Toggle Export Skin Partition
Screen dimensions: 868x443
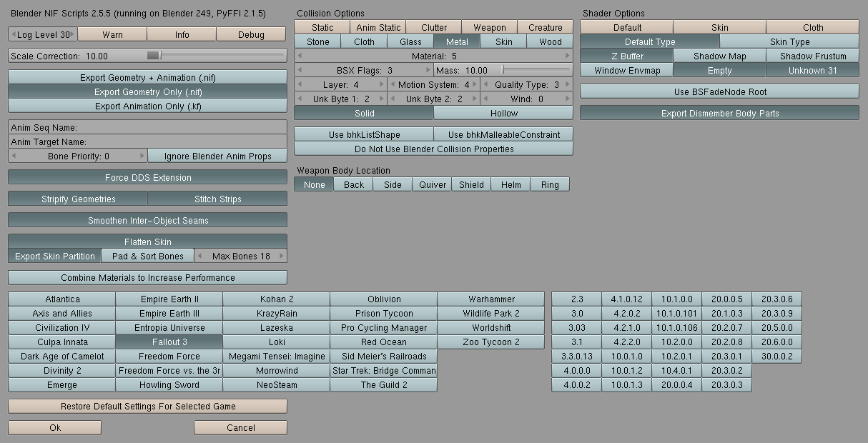tap(55, 256)
